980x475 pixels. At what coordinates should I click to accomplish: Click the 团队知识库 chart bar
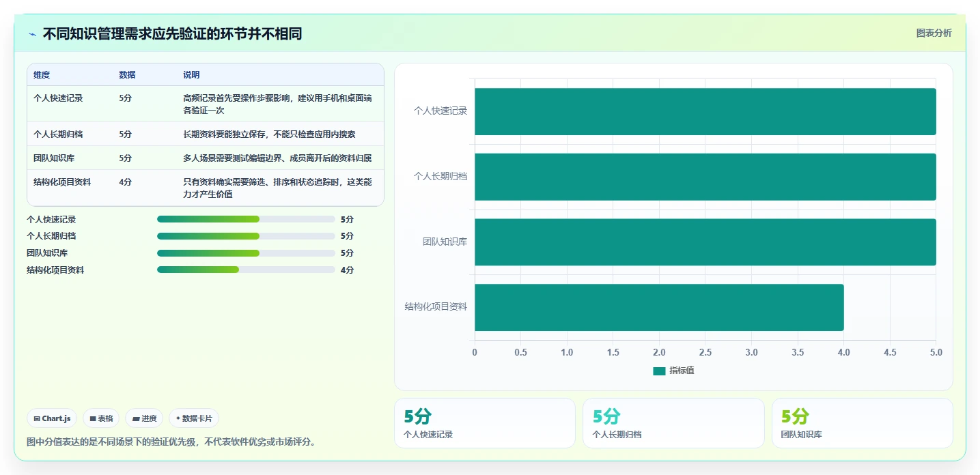tap(705, 242)
